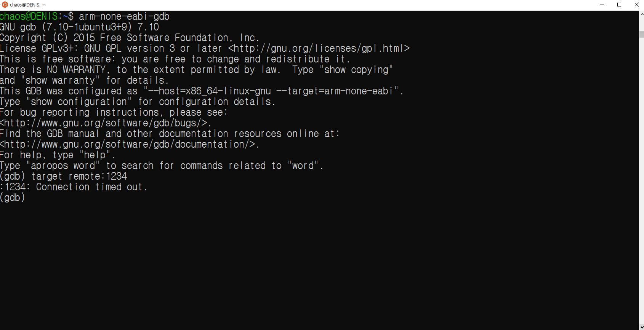Screen dimensions: 644x330
Task: Click the scrollbar up arrow
Action: 641,14
